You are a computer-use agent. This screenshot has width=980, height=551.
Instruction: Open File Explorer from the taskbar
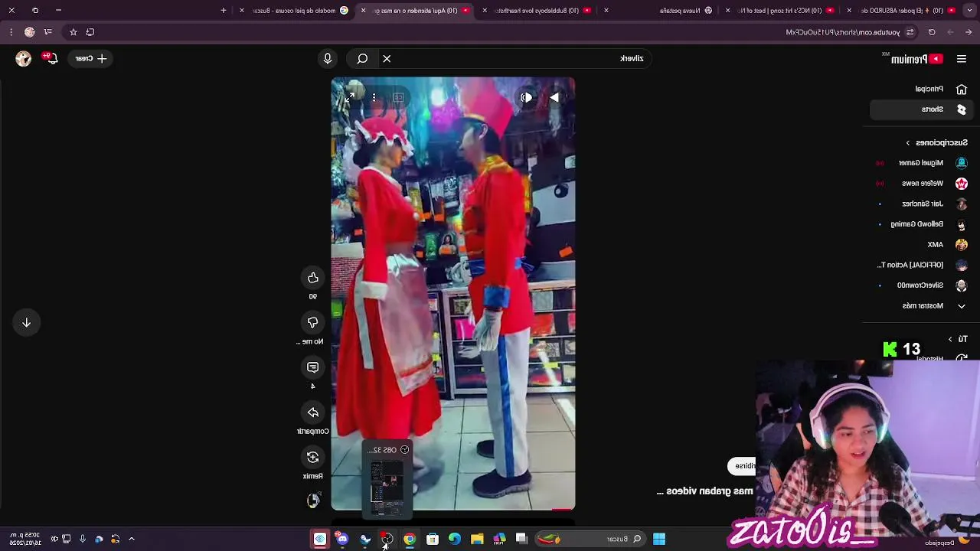click(477, 540)
